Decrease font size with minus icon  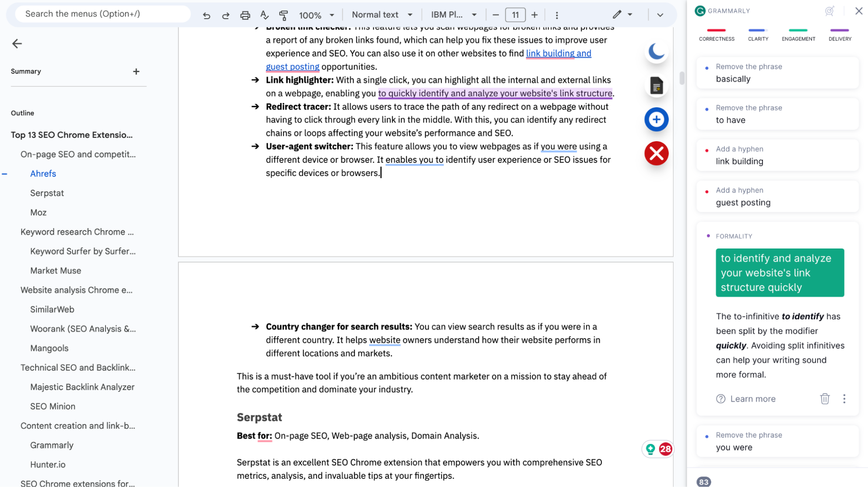(x=495, y=15)
